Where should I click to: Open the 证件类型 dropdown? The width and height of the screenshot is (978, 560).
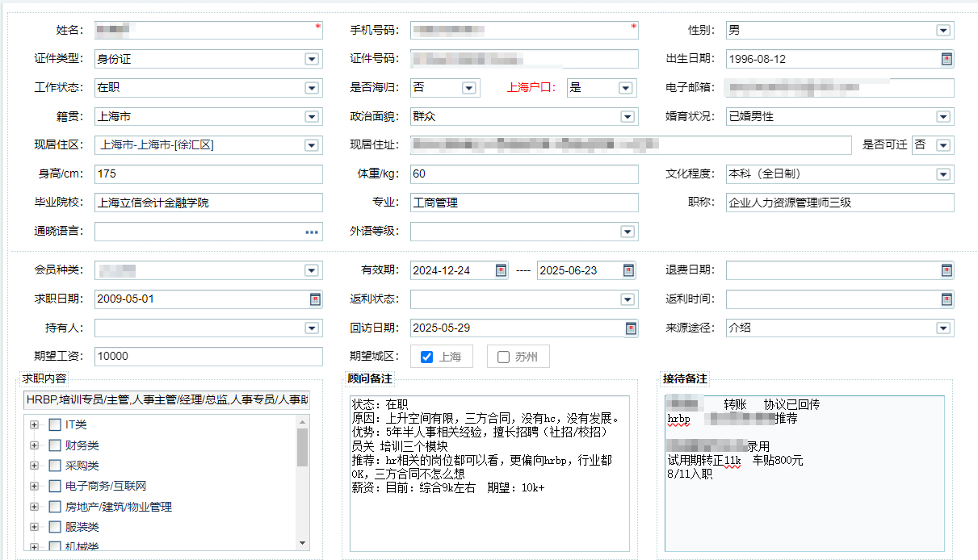click(312, 59)
